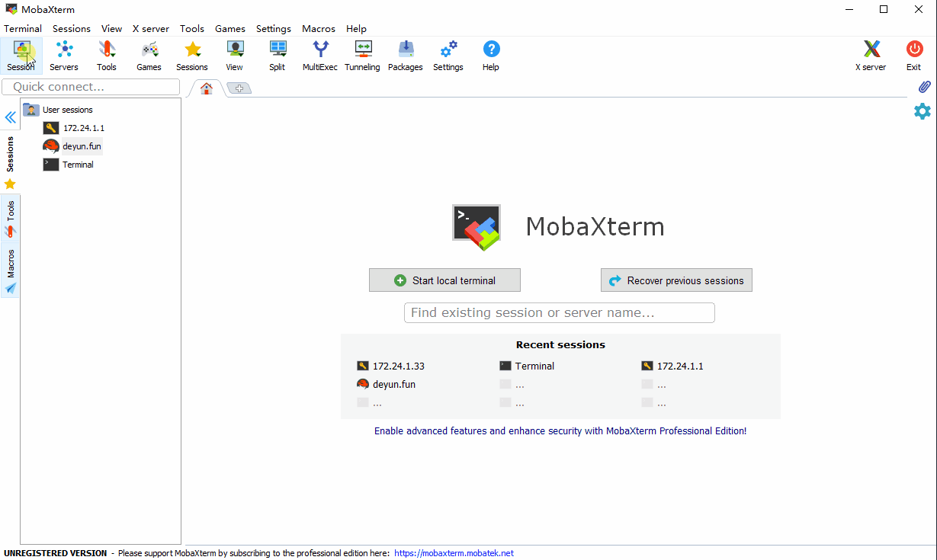937x560 pixels.
Task: Click the Professional Edition promotion link
Action: (560, 431)
